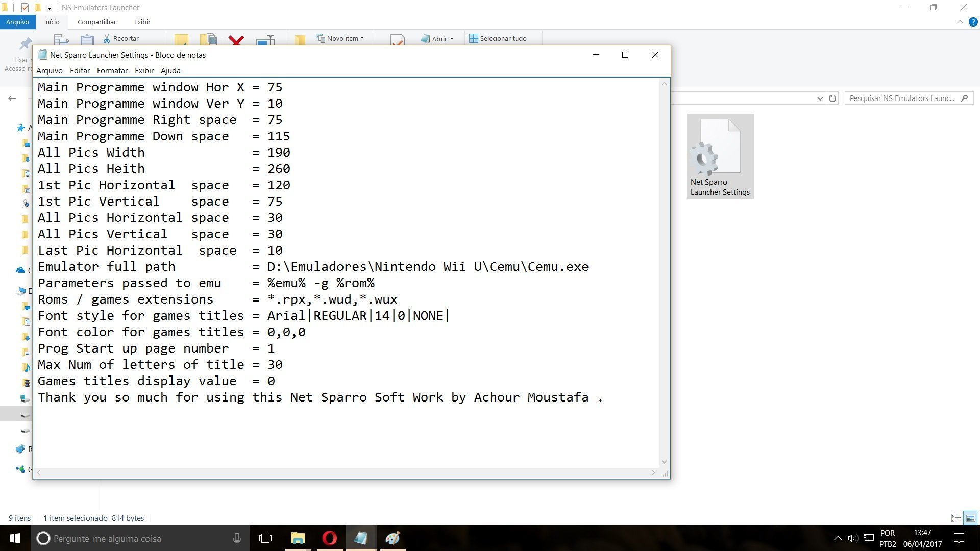The width and height of the screenshot is (980, 551).
Task: Open the Paint app from the taskbar
Action: click(393, 538)
